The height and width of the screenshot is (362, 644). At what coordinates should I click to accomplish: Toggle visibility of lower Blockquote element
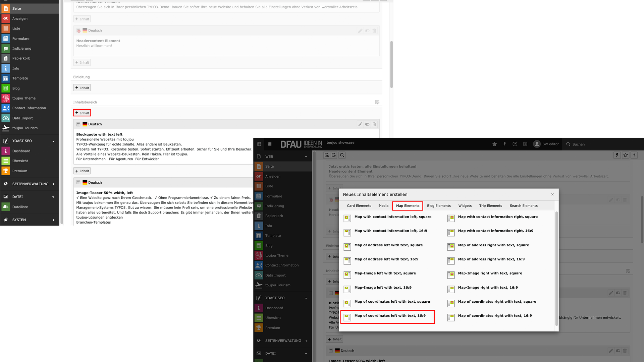coord(618,293)
